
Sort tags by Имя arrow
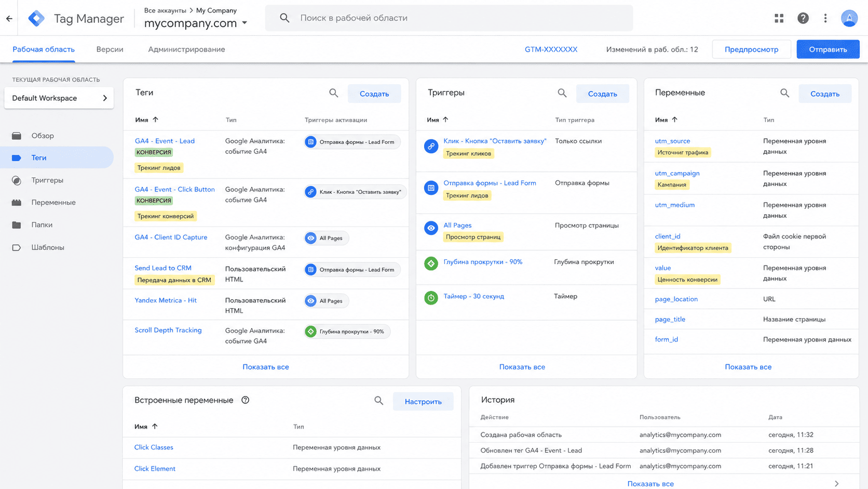155,120
